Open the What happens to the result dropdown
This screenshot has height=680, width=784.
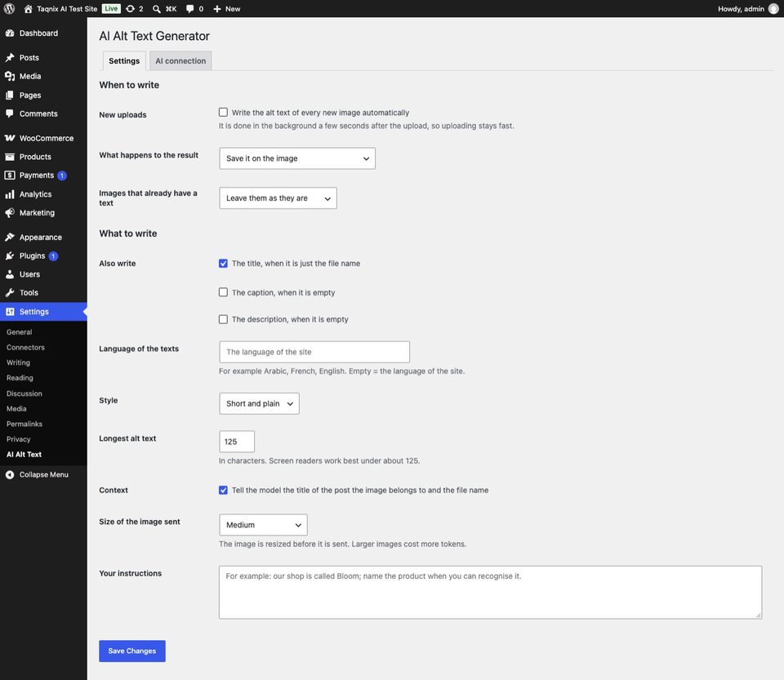(x=297, y=158)
